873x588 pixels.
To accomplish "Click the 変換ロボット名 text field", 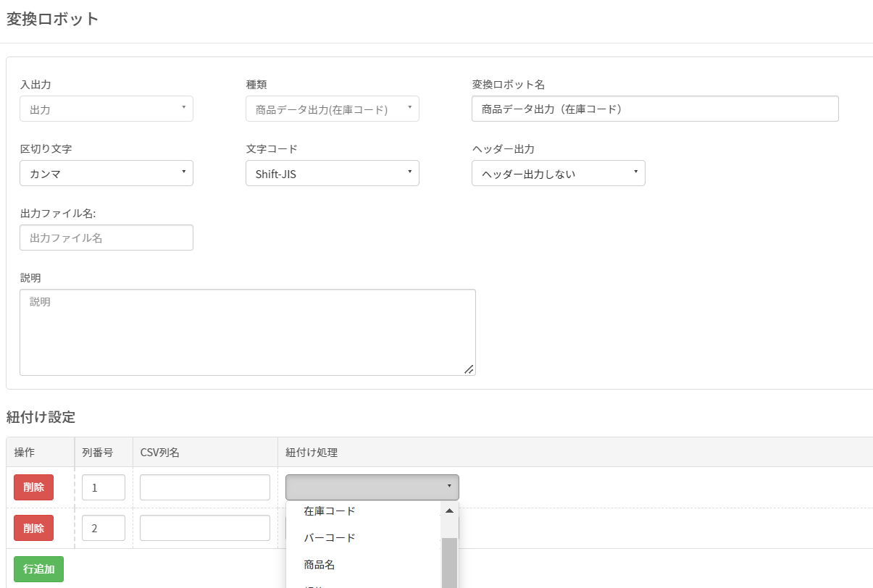I will point(655,109).
